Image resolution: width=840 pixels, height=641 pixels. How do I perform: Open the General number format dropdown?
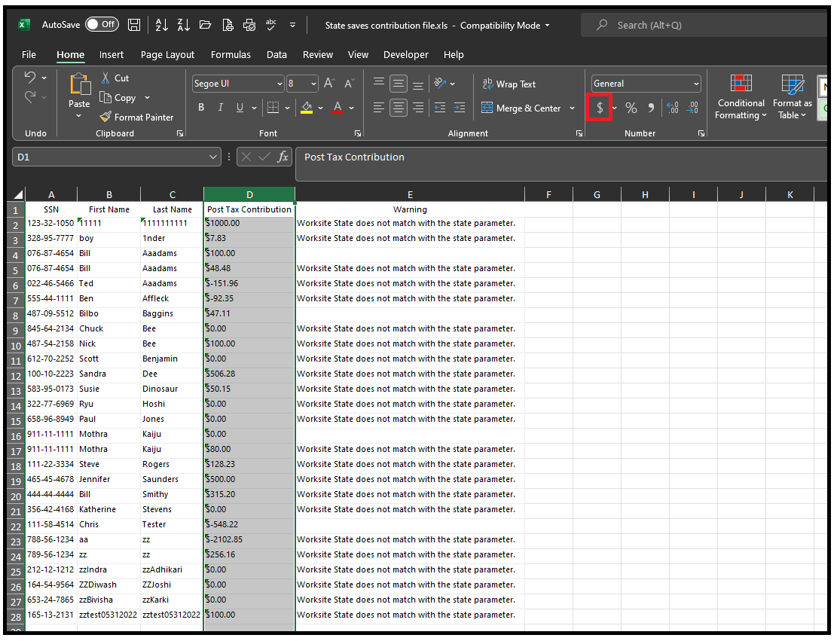tap(696, 84)
